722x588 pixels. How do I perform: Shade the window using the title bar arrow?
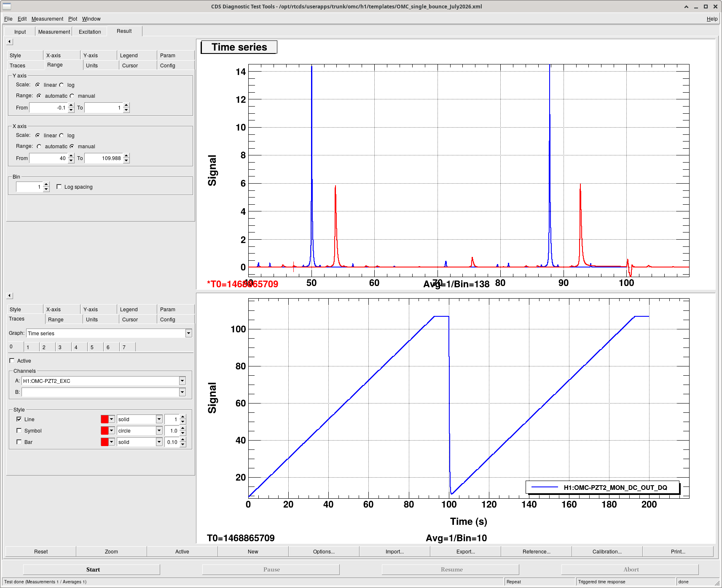(686, 6)
